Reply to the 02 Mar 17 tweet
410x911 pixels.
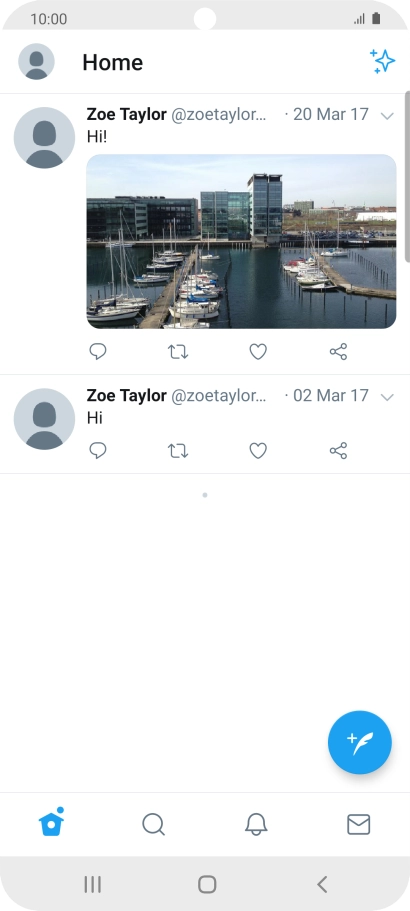pos(98,450)
